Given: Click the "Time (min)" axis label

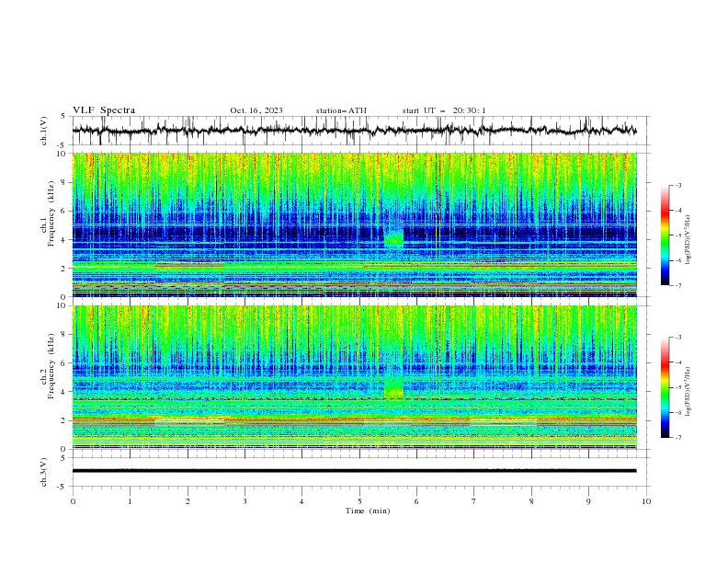Looking at the screenshot, I should pyautogui.click(x=368, y=511).
